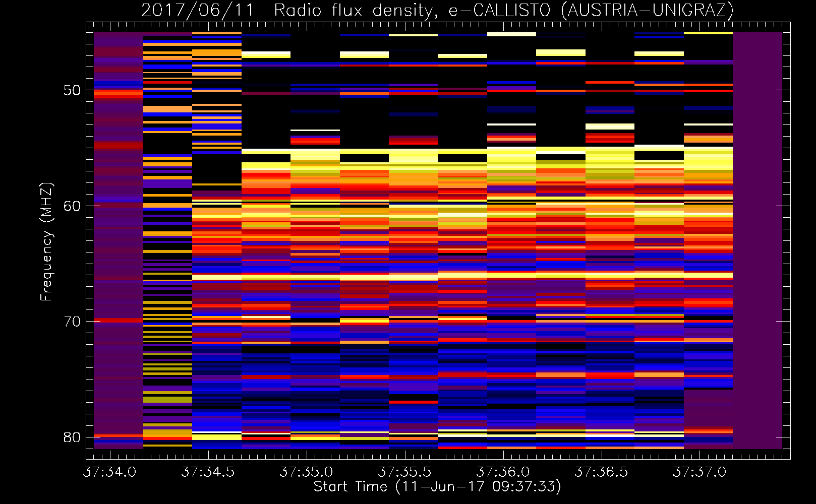Click the 'Start Time (11-Jun-17 09:37:33)' label
The image size is (816, 504).
coord(437,487)
